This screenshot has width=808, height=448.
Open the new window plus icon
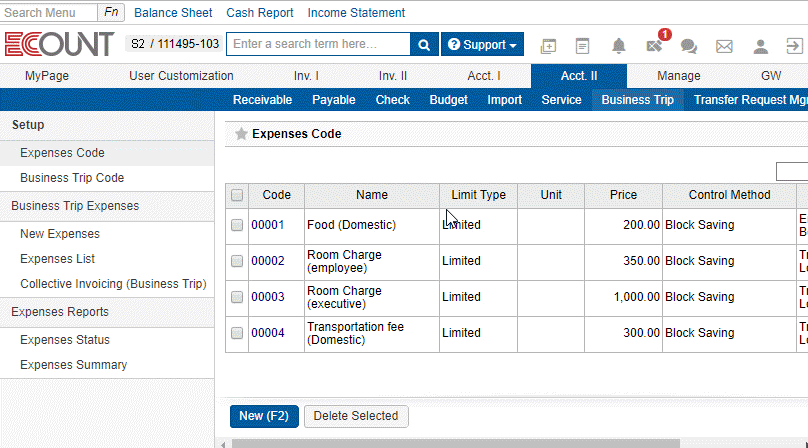[x=548, y=46]
